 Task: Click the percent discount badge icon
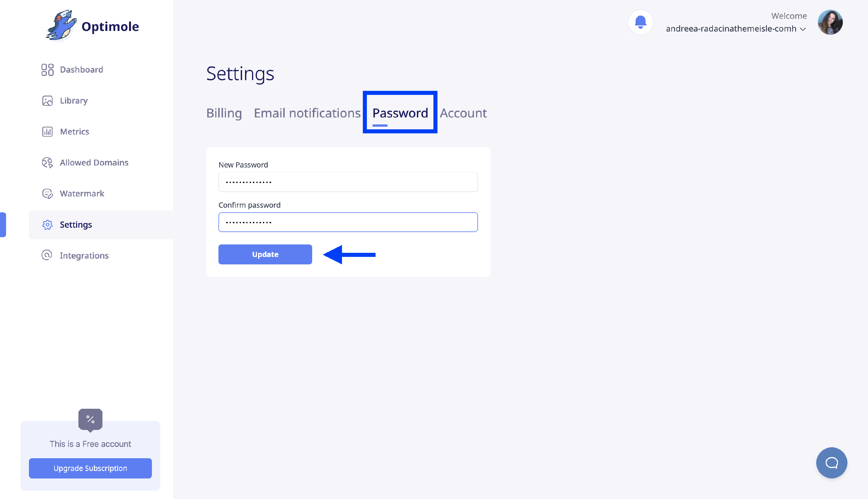point(91,419)
